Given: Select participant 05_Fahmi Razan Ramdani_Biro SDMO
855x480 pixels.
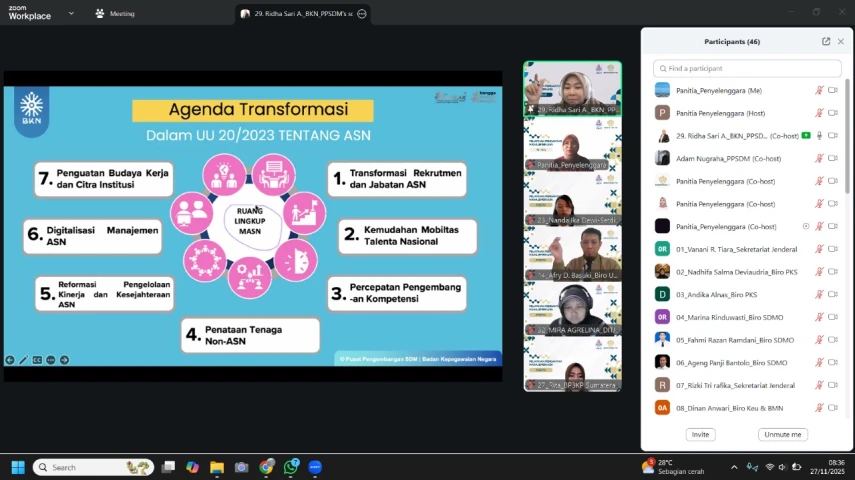Looking at the screenshot, I should click(747, 340).
